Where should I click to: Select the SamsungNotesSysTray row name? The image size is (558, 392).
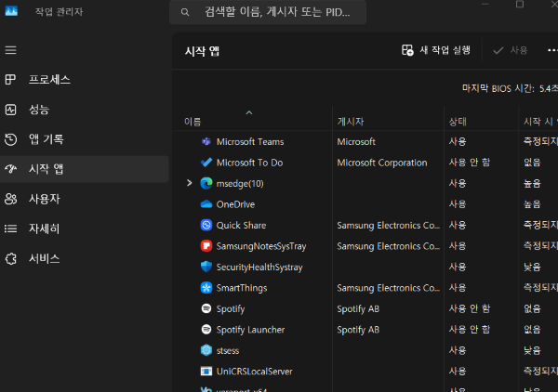click(261, 246)
